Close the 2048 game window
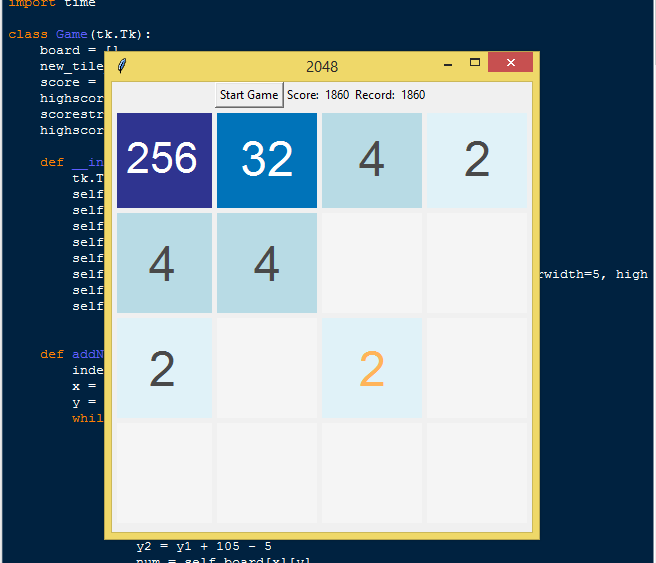The width and height of the screenshot is (656, 563). tap(510, 62)
